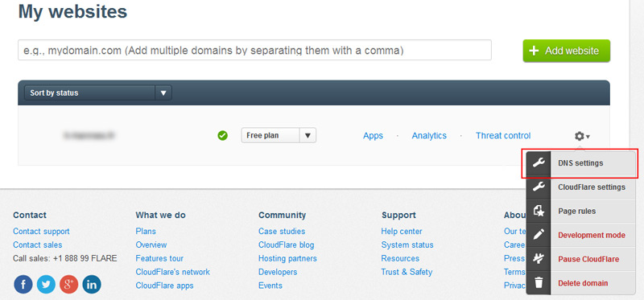Open the Facebook social icon
This screenshot has width=644, height=300.
[x=23, y=284]
